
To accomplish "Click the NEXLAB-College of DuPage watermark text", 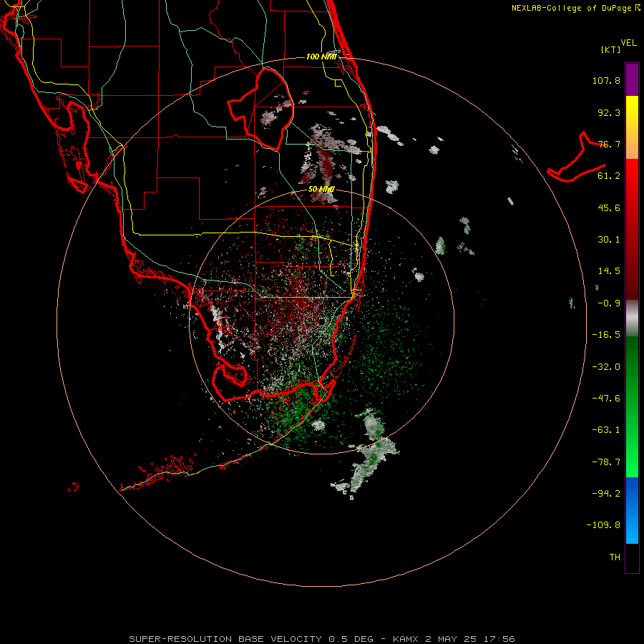I will (575, 8).
